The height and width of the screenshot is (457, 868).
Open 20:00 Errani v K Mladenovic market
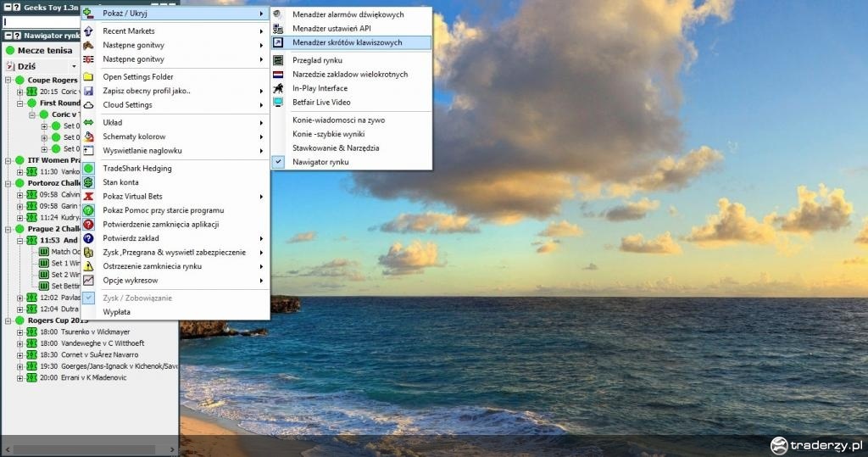[x=83, y=378]
